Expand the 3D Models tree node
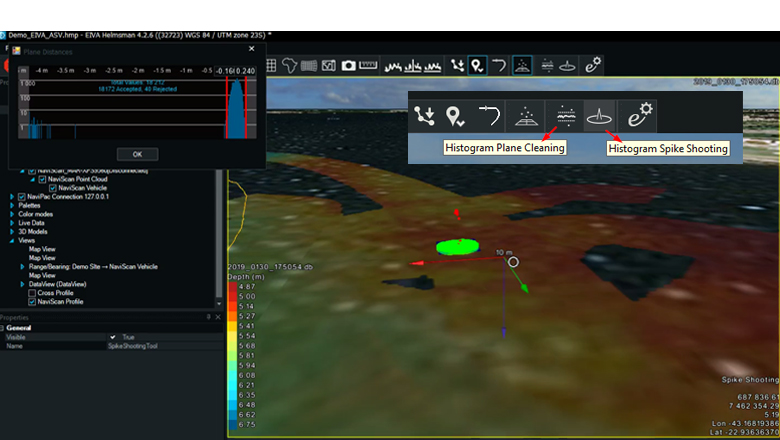780x440 pixels. [12, 231]
